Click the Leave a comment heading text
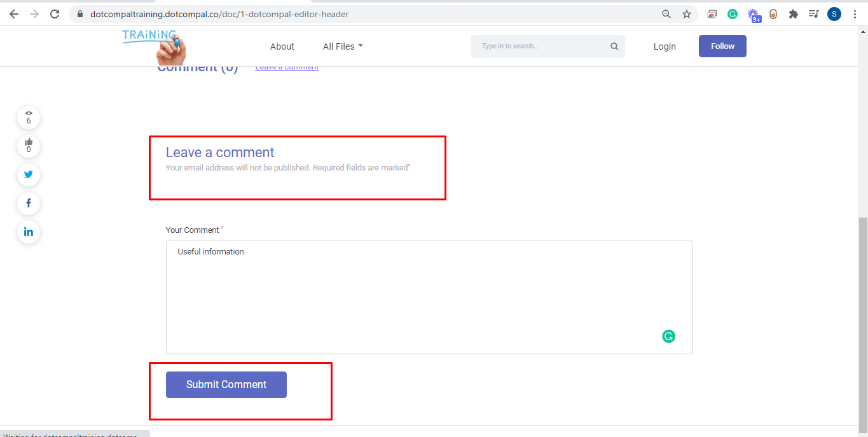 tap(220, 153)
